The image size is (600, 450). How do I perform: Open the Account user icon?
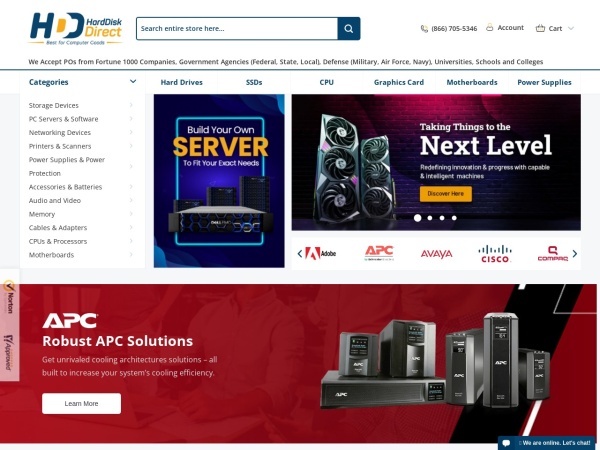click(489, 28)
